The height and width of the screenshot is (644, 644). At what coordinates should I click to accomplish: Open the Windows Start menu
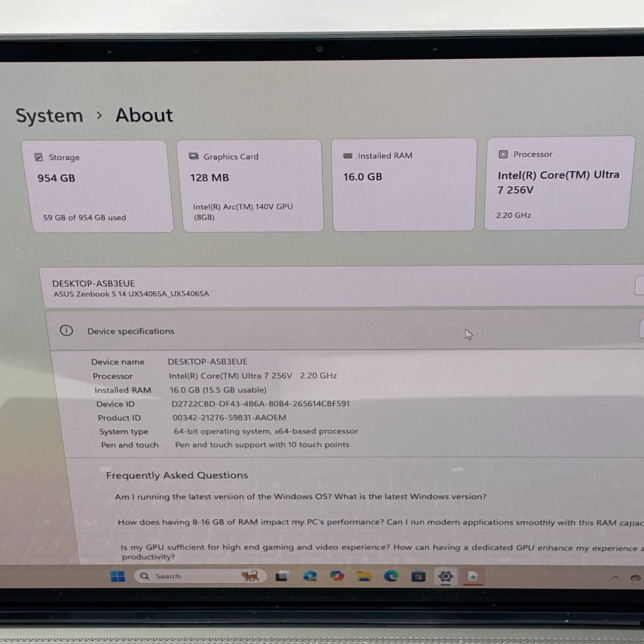(118, 576)
